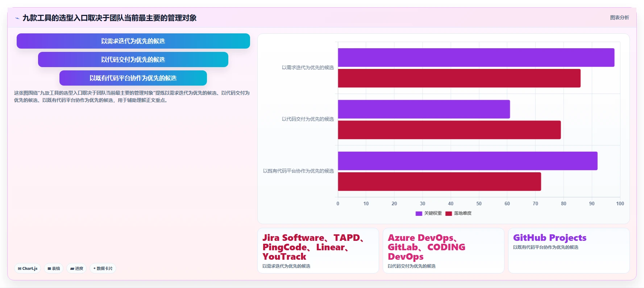This screenshot has height=288, width=644.
Task: Click the x-axis tick label 50
Action: 479,203
